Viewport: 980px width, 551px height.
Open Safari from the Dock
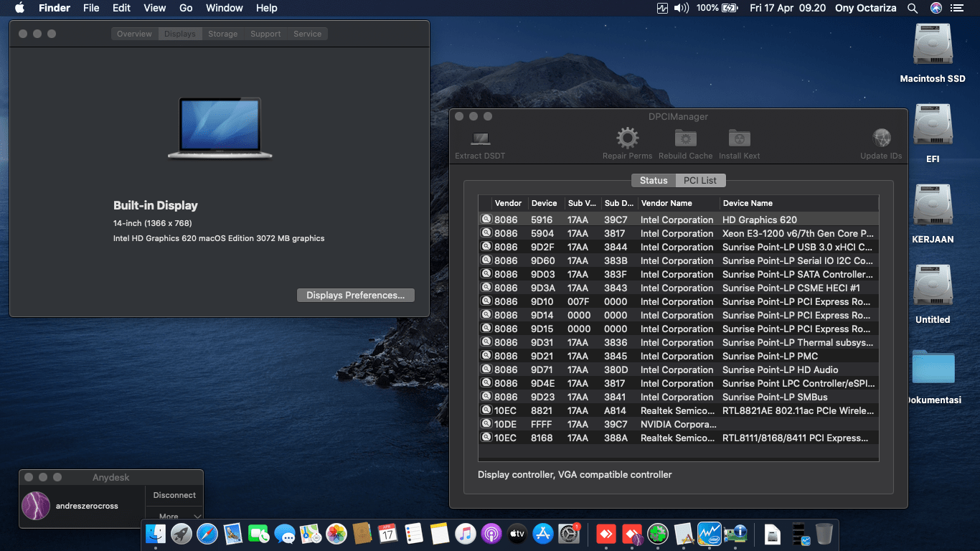207,534
